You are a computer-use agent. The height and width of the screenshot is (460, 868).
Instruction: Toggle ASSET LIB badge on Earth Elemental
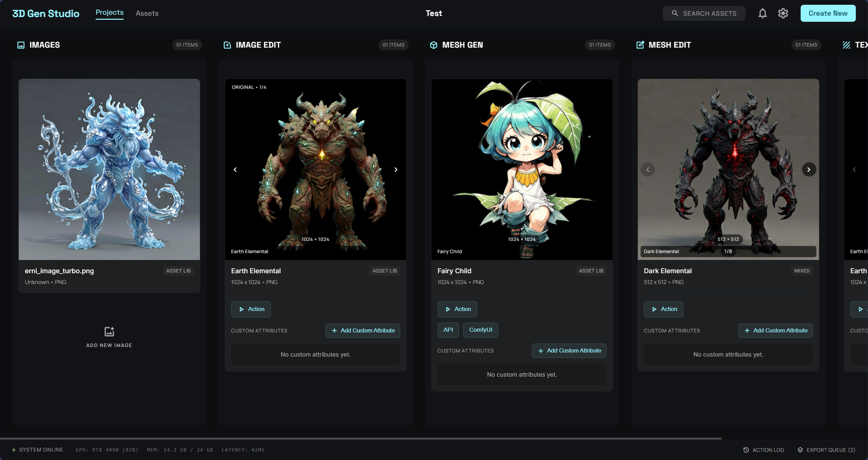point(384,271)
